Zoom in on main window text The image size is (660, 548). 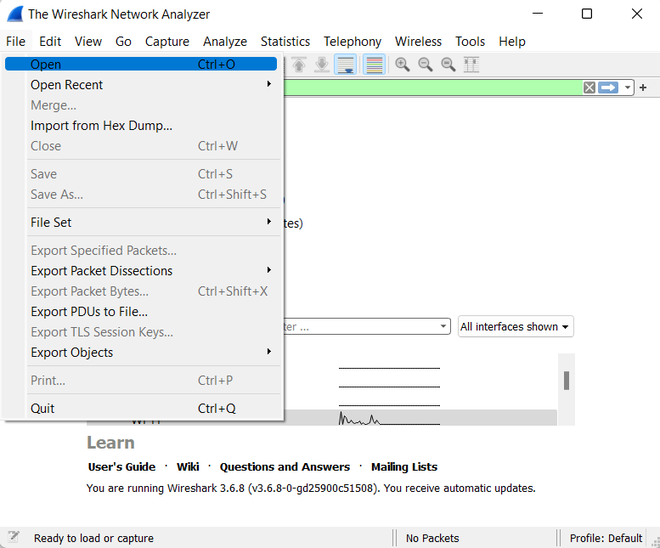tap(402, 65)
